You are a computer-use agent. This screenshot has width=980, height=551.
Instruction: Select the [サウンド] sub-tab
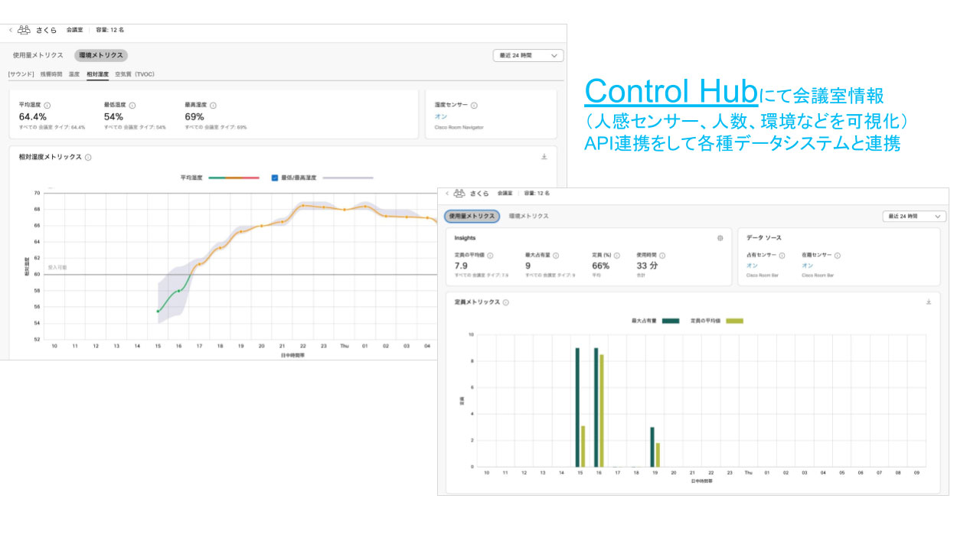point(21,74)
